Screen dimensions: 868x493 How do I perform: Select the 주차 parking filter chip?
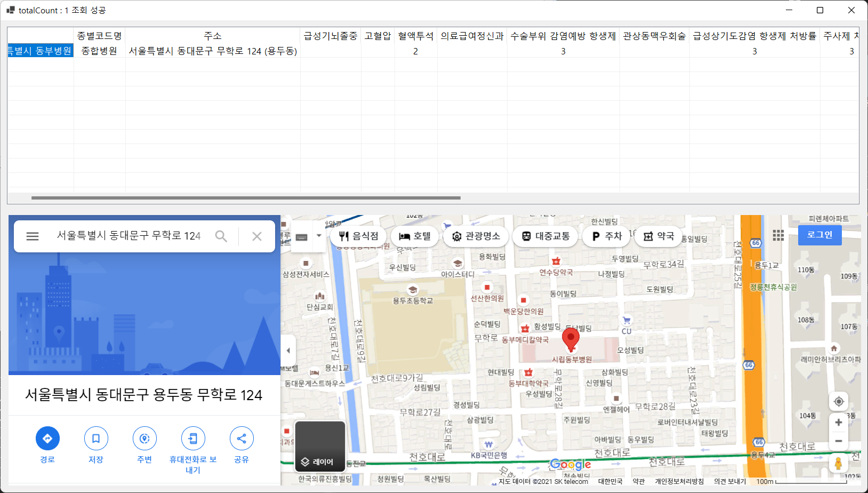(607, 236)
